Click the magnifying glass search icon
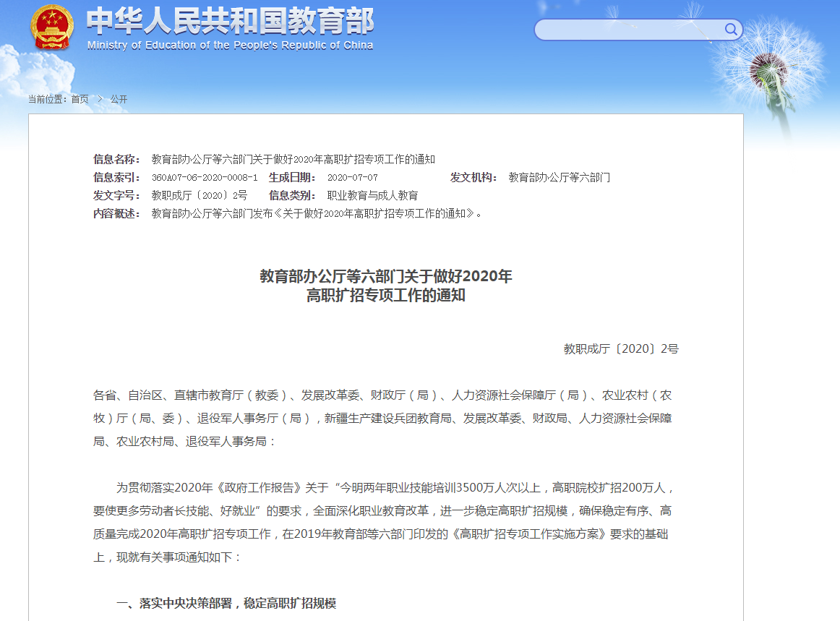Screen dimensions: 840x621 (x=731, y=30)
